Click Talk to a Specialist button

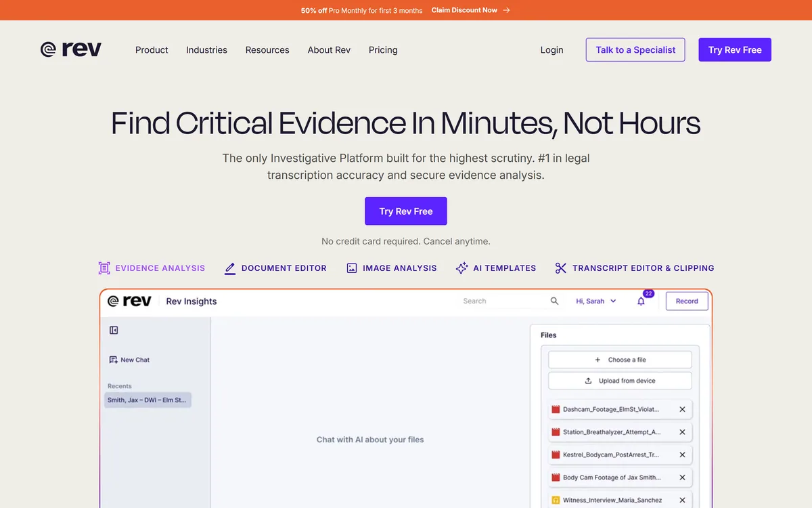[635, 50]
